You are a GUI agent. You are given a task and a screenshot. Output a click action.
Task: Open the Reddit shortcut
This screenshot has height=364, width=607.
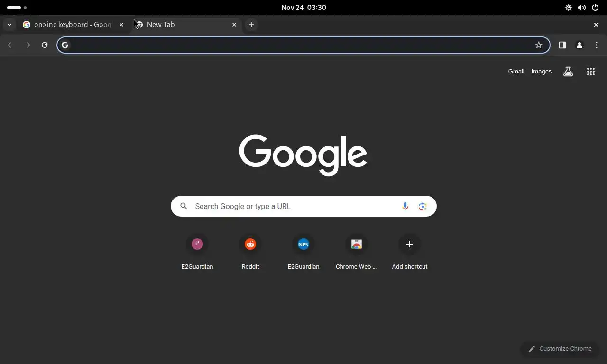click(x=250, y=252)
